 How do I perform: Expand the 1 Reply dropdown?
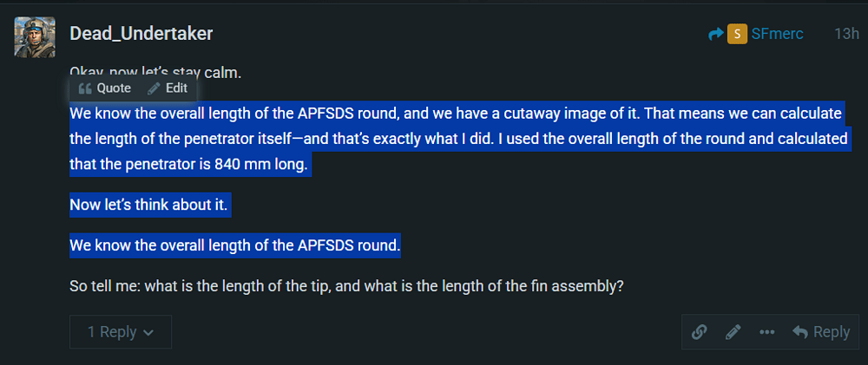[121, 332]
